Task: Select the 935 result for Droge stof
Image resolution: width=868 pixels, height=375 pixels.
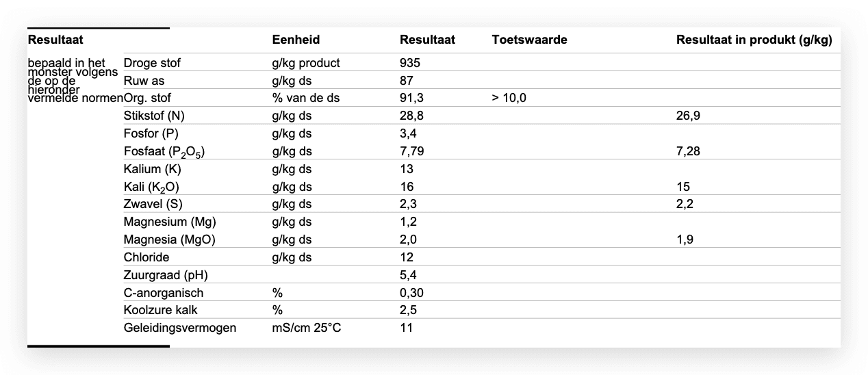Action: pos(409,63)
